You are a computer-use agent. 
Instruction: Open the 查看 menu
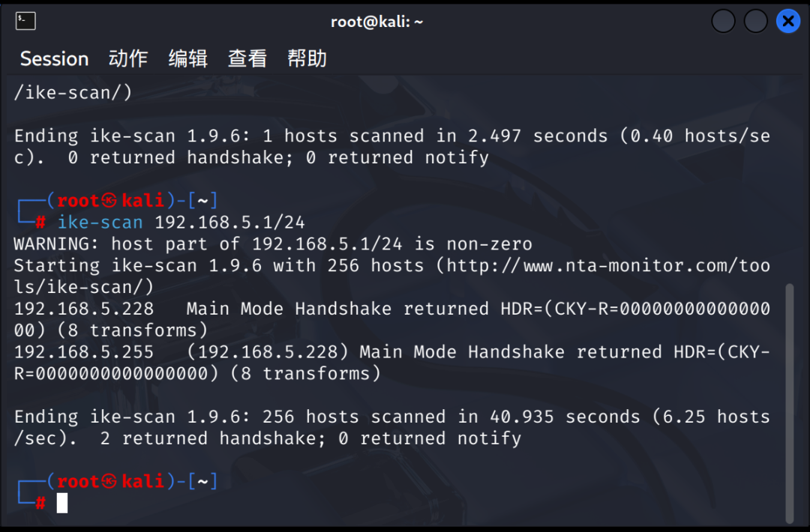coord(247,58)
